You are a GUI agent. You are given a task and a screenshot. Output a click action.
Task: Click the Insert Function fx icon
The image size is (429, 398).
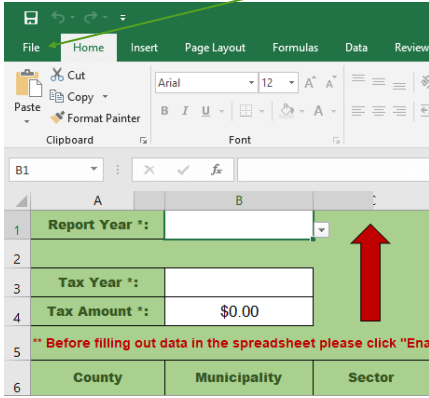click(x=216, y=170)
